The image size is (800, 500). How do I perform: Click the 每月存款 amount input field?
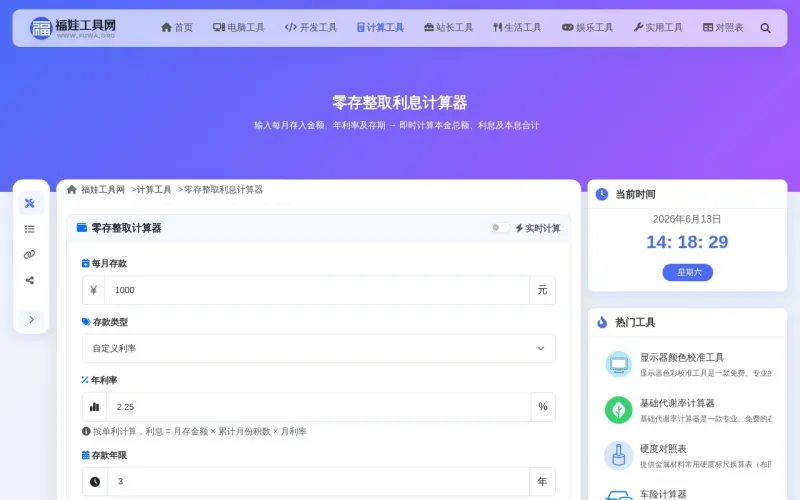click(x=316, y=290)
